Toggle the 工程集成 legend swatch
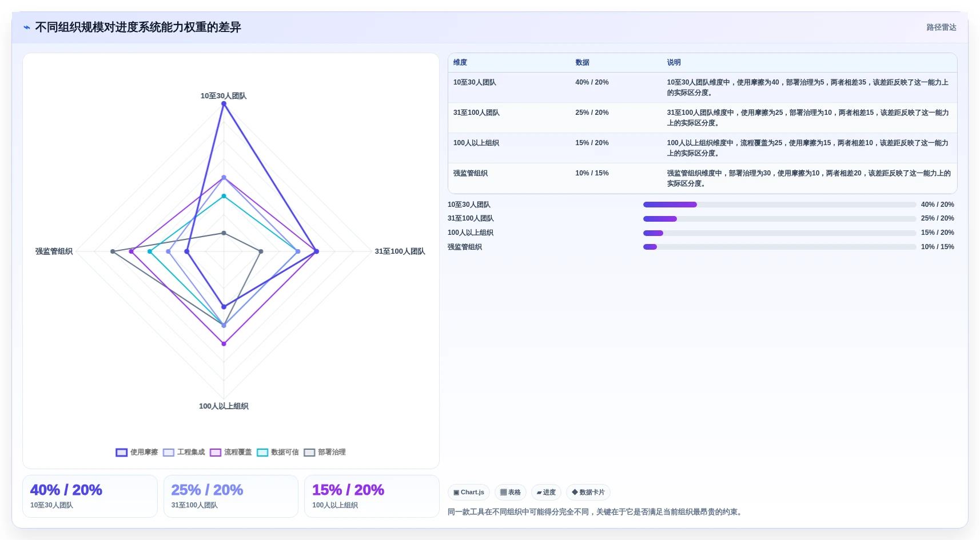The width and height of the screenshot is (980, 540). pos(168,452)
